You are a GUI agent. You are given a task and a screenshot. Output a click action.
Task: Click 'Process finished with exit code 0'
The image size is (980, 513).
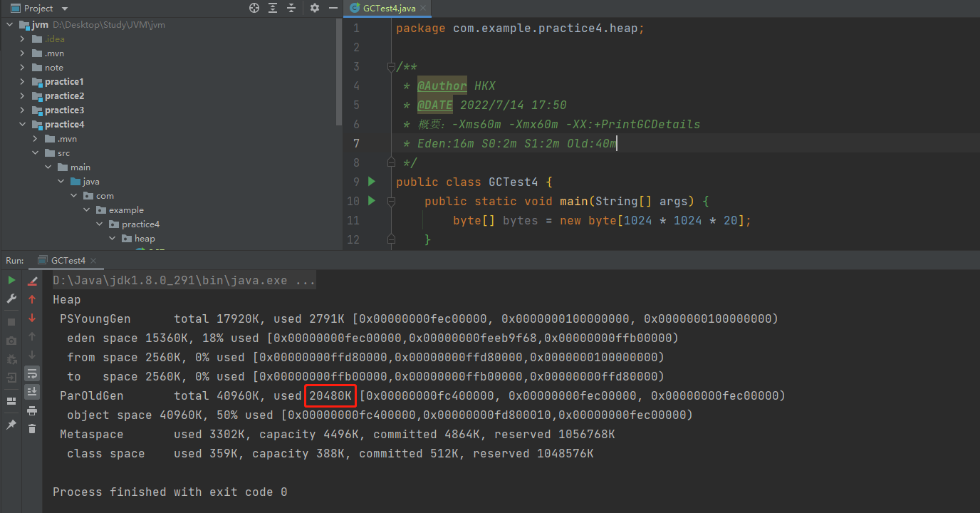pos(170,492)
